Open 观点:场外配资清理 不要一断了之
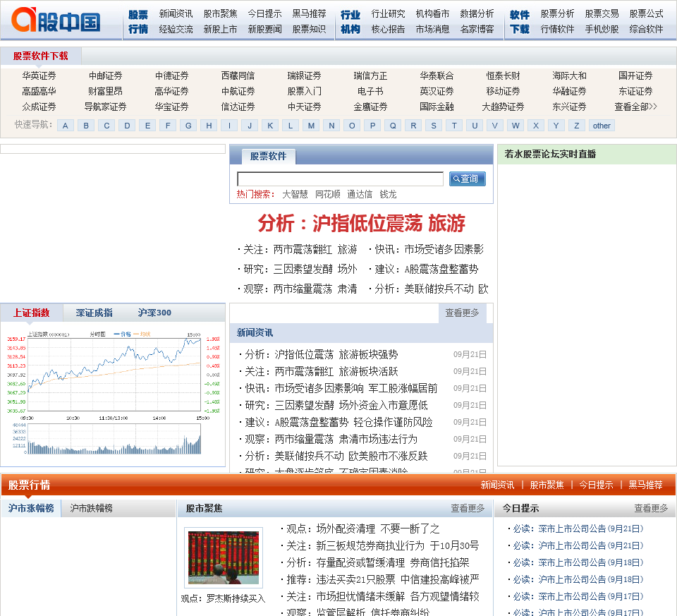677x616 pixels. coord(362,529)
